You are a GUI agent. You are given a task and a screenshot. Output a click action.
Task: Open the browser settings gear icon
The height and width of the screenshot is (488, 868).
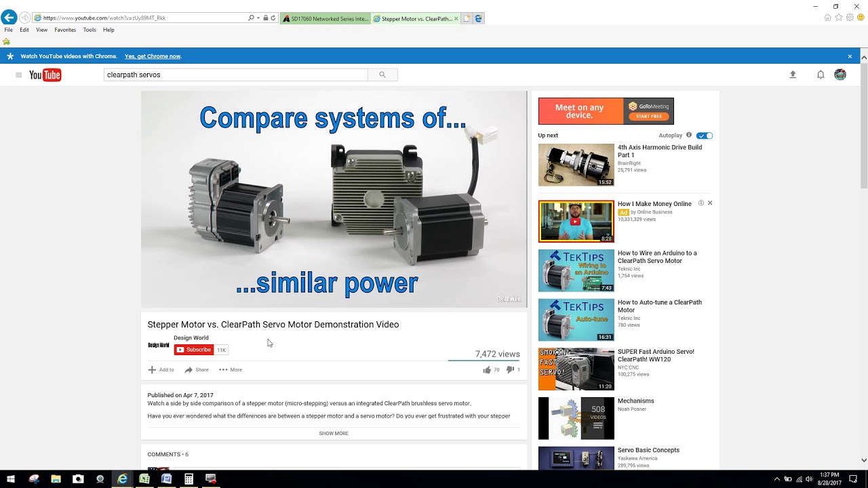[850, 18]
